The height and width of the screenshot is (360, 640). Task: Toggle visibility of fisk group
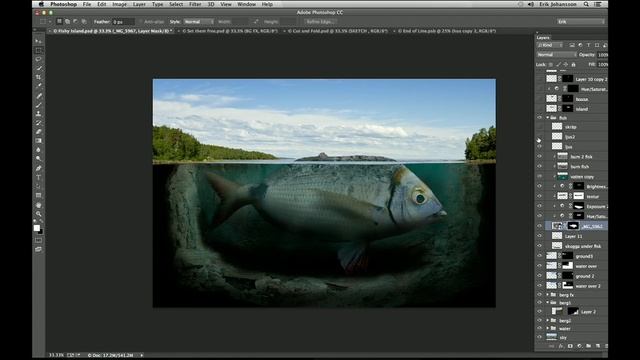point(540,118)
